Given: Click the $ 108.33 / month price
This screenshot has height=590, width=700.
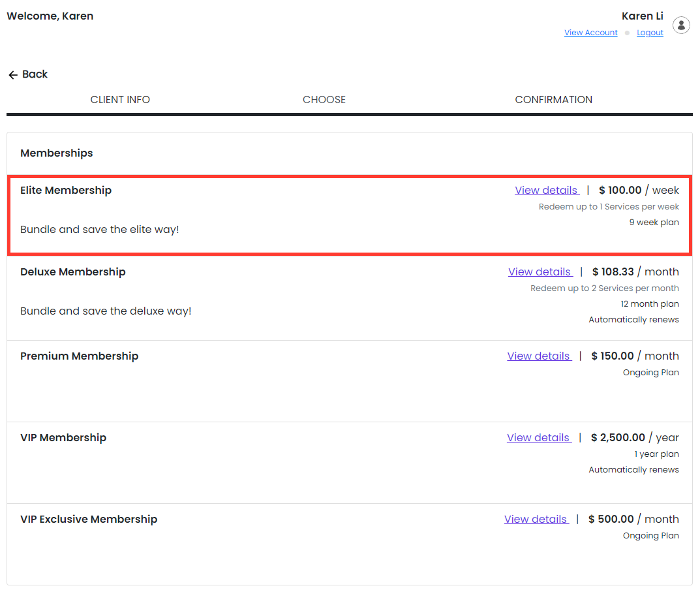Looking at the screenshot, I should [x=635, y=272].
